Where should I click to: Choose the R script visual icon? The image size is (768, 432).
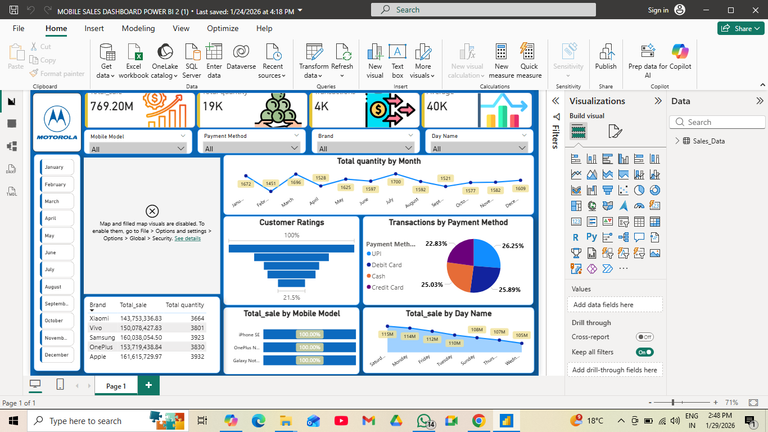(x=576, y=237)
